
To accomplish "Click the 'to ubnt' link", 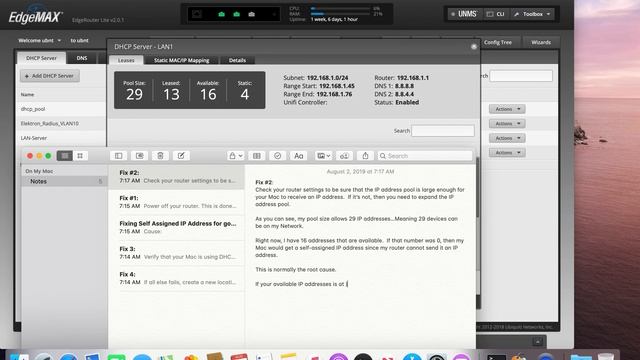I will pos(79,40).
